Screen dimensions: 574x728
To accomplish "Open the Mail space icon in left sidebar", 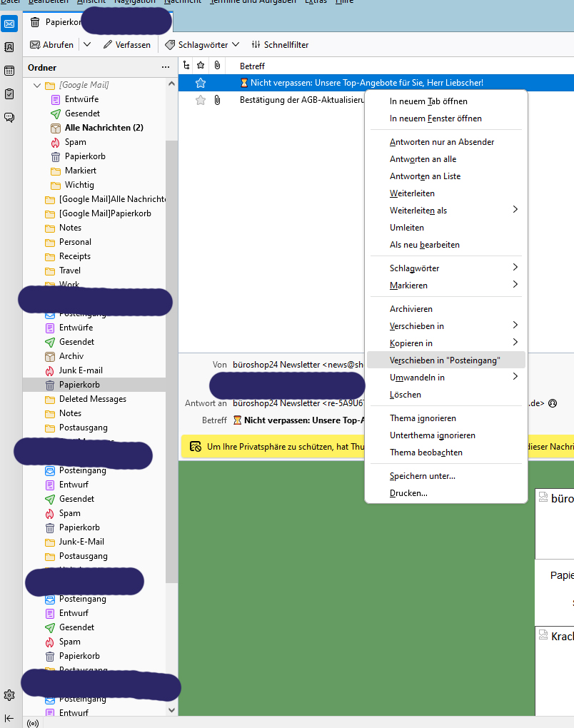I will click(x=9, y=23).
